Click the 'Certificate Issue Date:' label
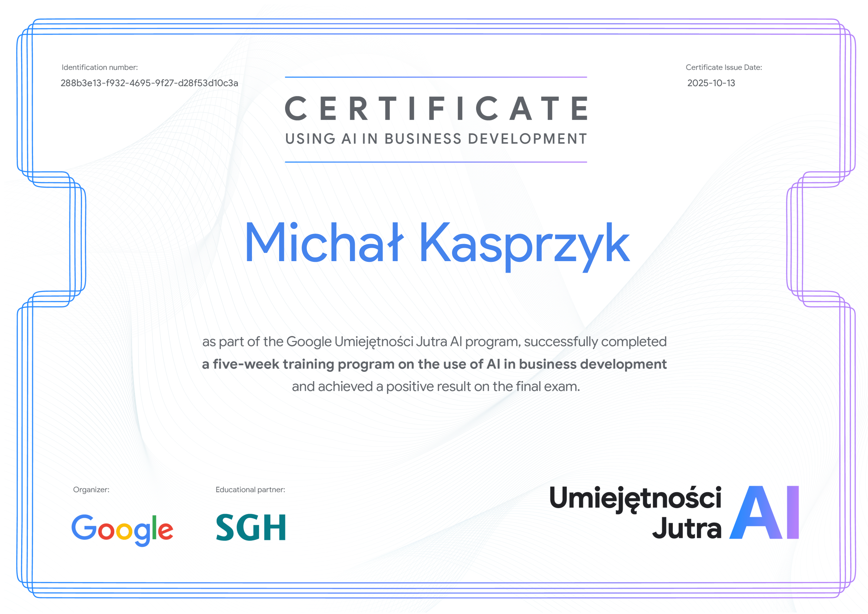The height and width of the screenshot is (614, 868). point(724,67)
